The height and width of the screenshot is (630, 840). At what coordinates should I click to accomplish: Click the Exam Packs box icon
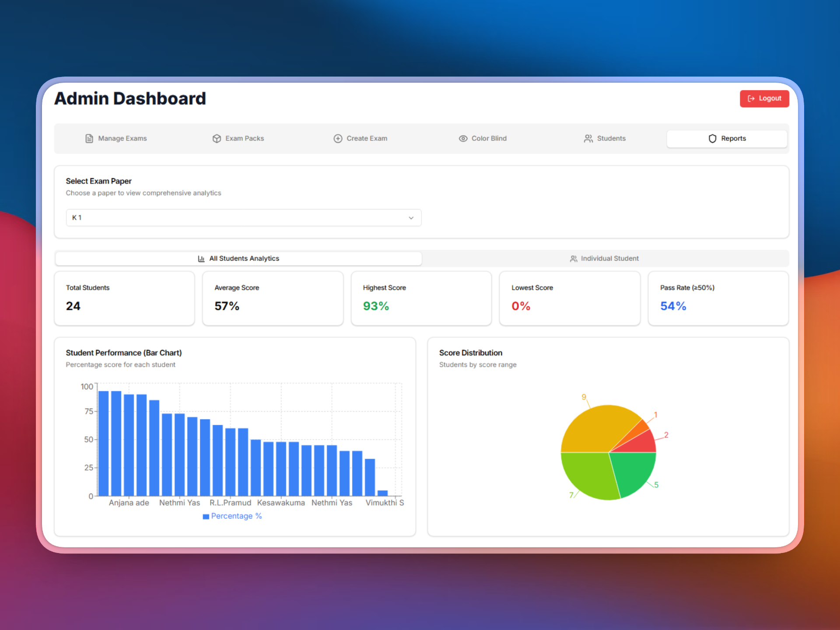[x=217, y=139]
